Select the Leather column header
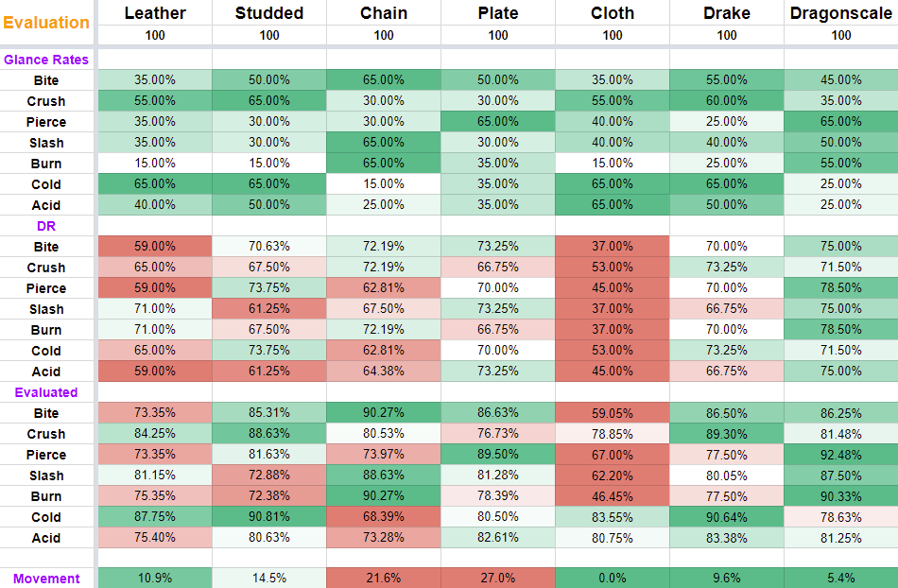The image size is (898, 588). pyautogui.click(x=155, y=13)
